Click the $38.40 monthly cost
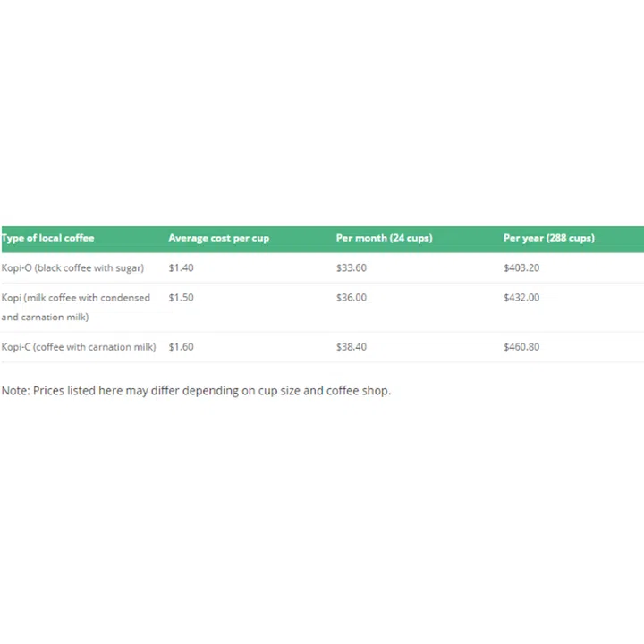Viewport: 644px width, 644px height. pos(352,347)
